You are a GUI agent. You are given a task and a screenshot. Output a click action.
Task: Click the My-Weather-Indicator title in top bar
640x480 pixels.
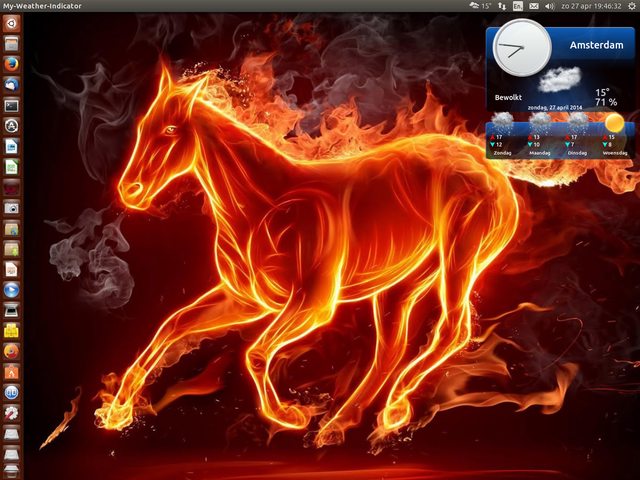42,6
